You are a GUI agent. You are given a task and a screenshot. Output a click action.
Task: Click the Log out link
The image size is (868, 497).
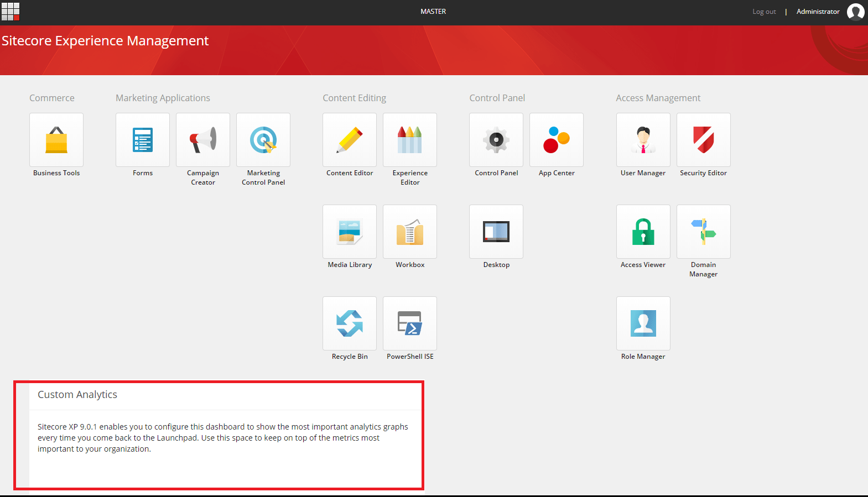764,12
